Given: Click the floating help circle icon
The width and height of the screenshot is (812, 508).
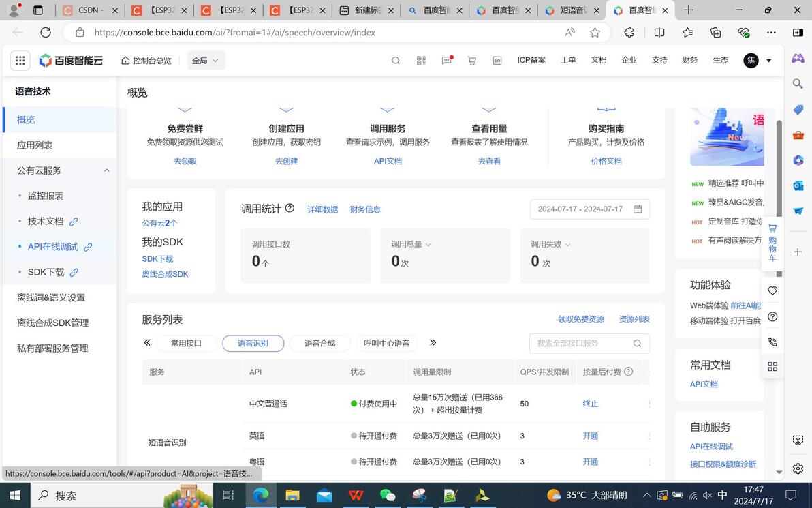Looking at the screenshot, I should pos(772,316).
